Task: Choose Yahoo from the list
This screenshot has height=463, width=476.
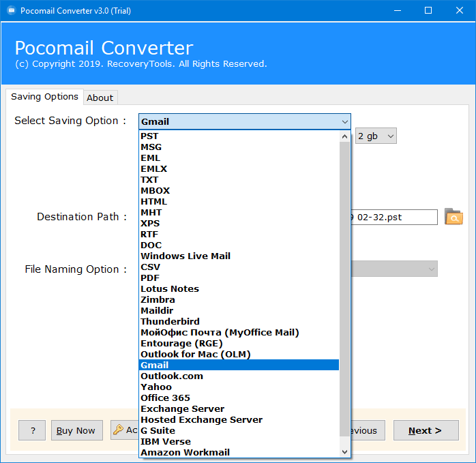Action: [x=239, y=387]
